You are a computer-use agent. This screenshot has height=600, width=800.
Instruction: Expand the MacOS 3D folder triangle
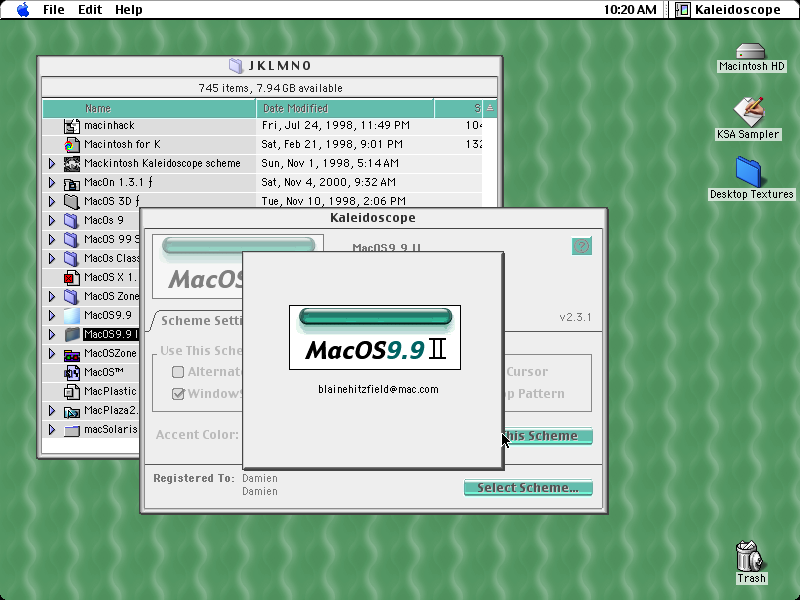(52, 202)
